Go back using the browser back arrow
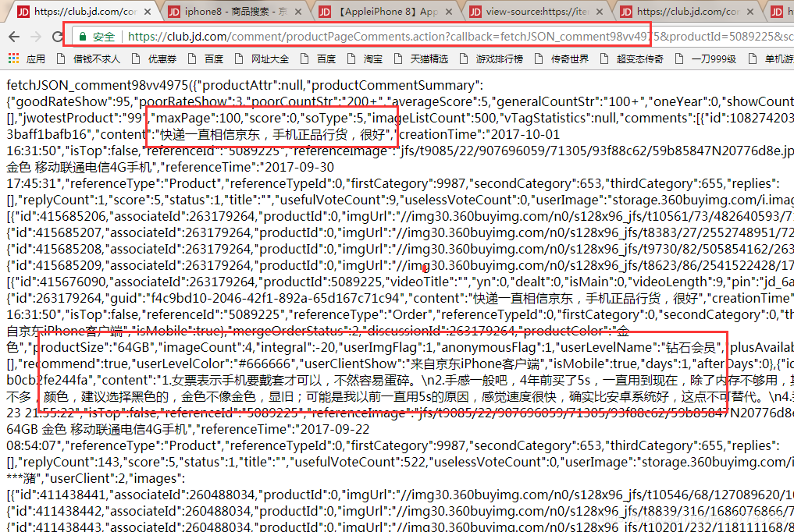The image size is (794, 532). coord(14,37)
